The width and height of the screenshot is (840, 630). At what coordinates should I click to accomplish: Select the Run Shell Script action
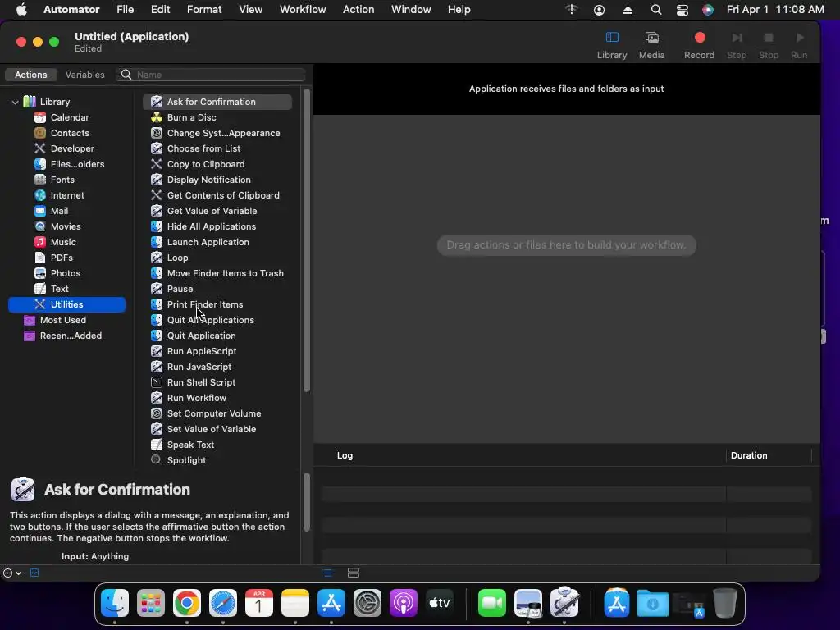217,381
